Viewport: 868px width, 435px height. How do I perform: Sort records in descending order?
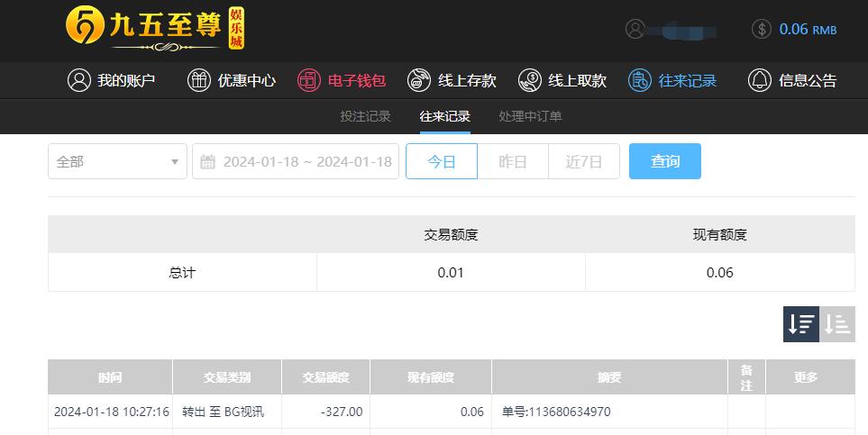(801, 323)
